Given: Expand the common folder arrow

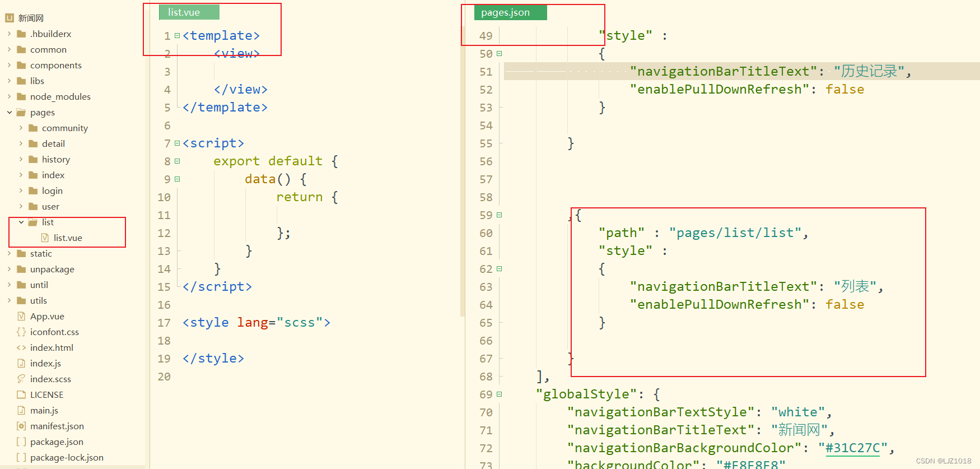Looking at the screenshot, I should click(x=9, y=49).
